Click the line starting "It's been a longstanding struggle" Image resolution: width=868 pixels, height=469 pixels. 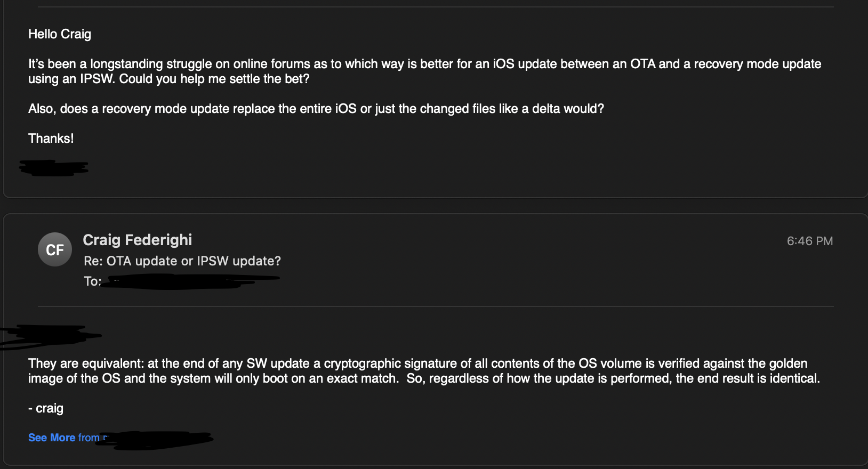pyautogui.click(x=424, y=64)
